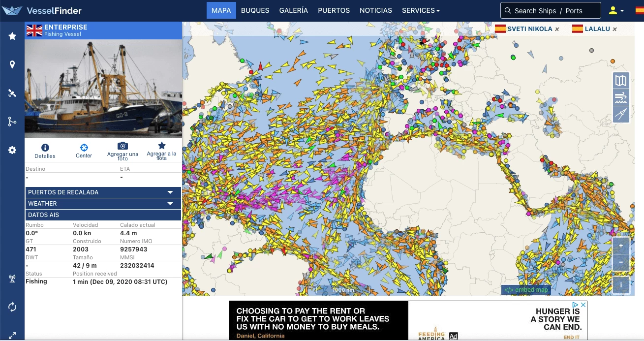Remove LALALU from recent list
Viewport: 644px width, 341px height.
click(x=615, y=30)
